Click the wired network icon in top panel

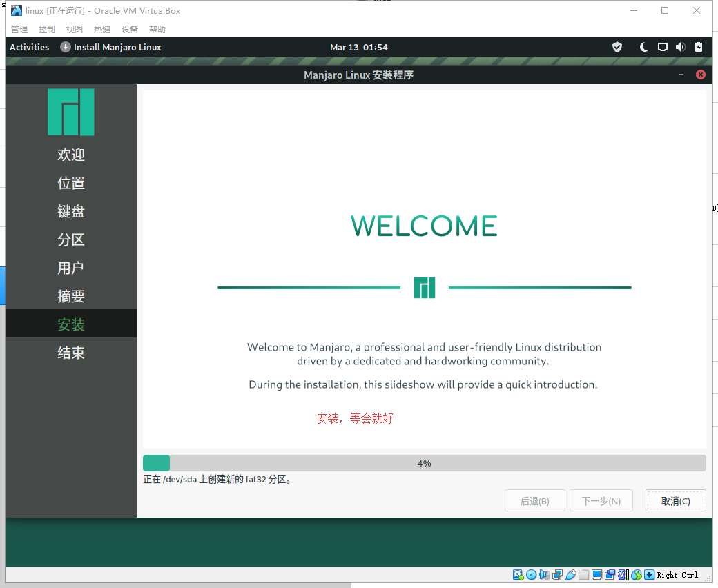pyautogui.click(x=662, y=47)
